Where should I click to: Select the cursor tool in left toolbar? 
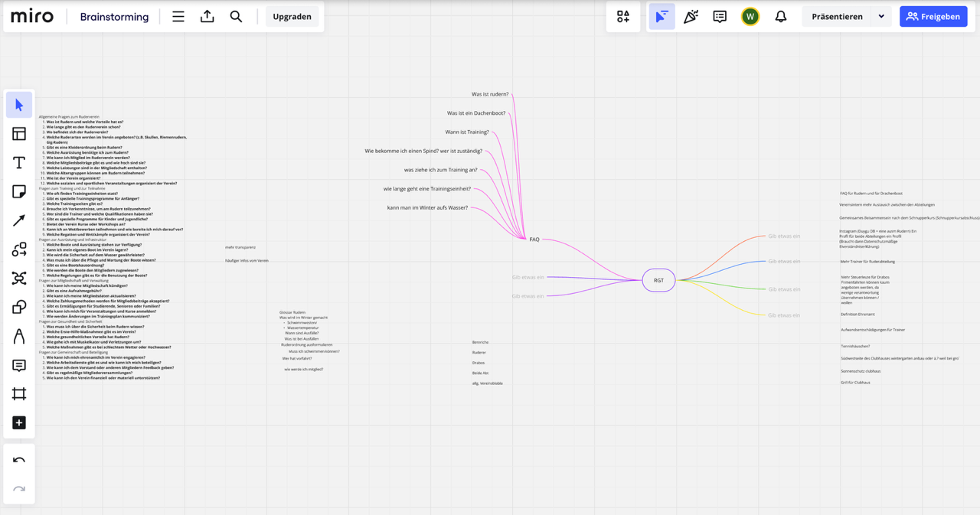coord(19,105)
